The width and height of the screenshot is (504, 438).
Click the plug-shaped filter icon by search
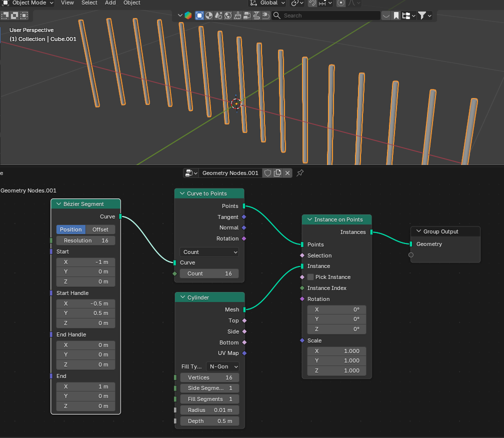[266, 15]
